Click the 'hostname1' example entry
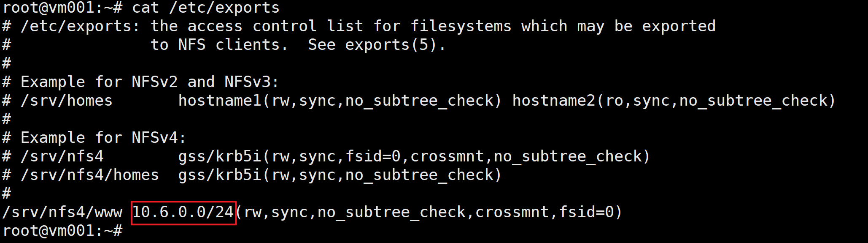 click(x=220, y=101)
